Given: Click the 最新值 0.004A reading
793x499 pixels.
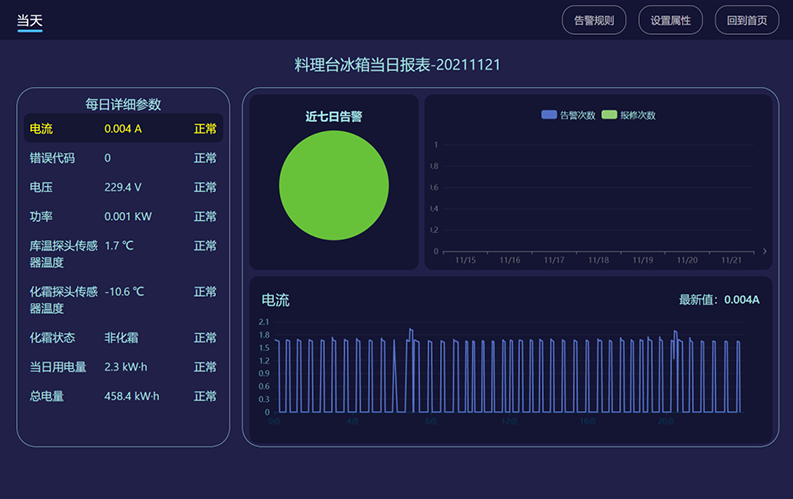Looking at the screenshot, I should coord(719,299).
